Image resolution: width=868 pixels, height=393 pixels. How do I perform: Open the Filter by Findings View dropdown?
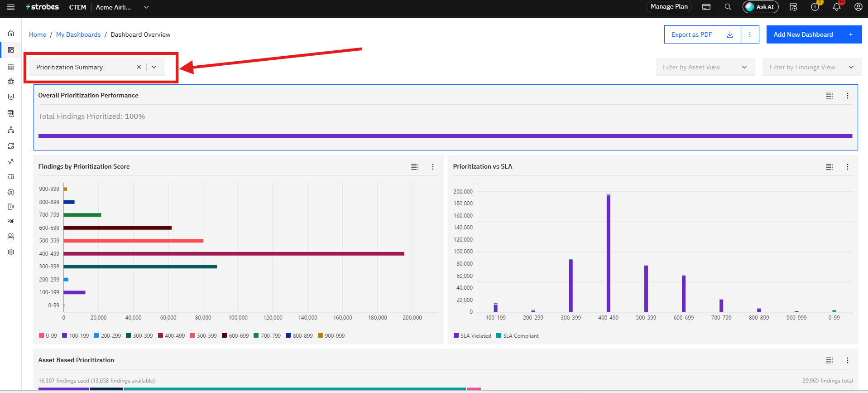point(812,67)
